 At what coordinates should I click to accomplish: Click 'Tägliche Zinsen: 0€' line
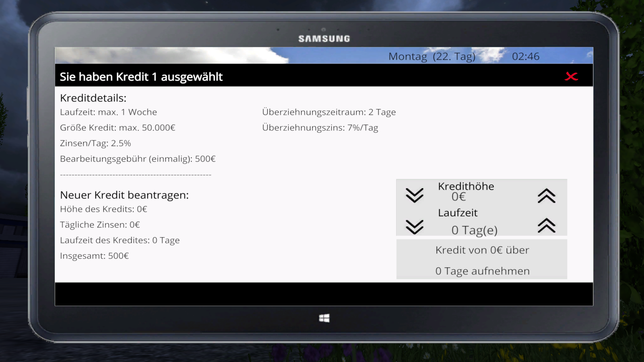pyautogui.click(x=100, y=225)
